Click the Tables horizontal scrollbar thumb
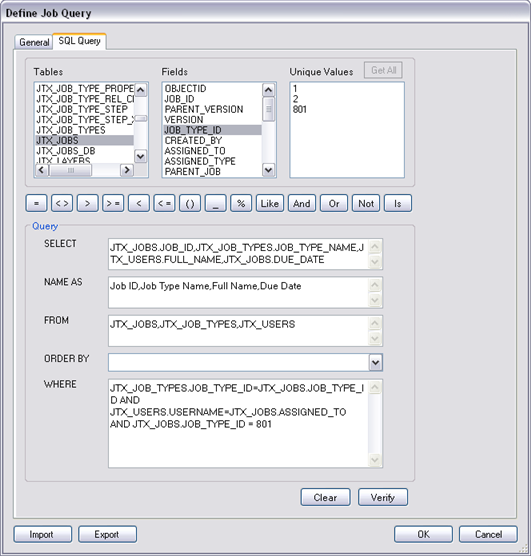This screenshot has width=531, height=556. pos(70,170)
